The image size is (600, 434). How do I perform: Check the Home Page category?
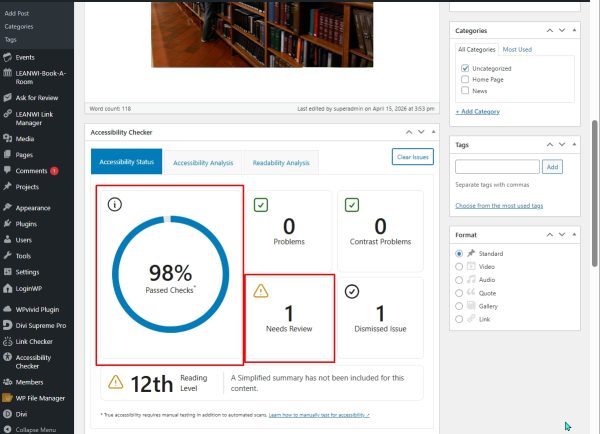[x=465, y=79]
